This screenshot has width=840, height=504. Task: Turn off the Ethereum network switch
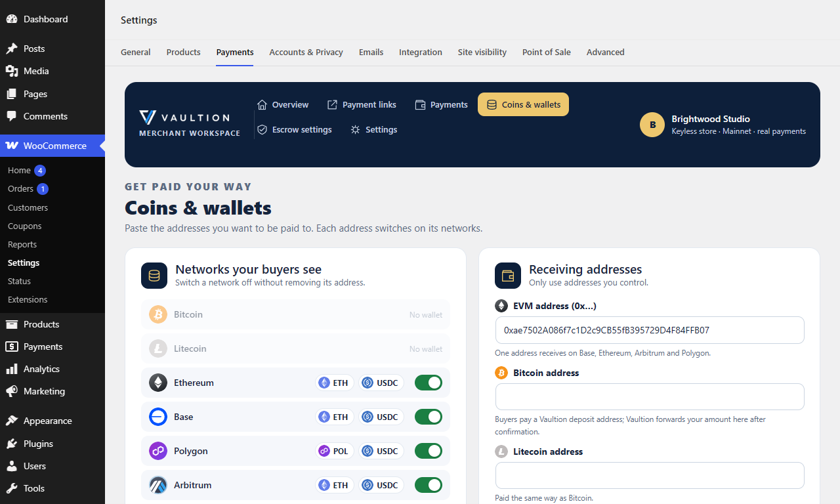click(x=429, y=383)
